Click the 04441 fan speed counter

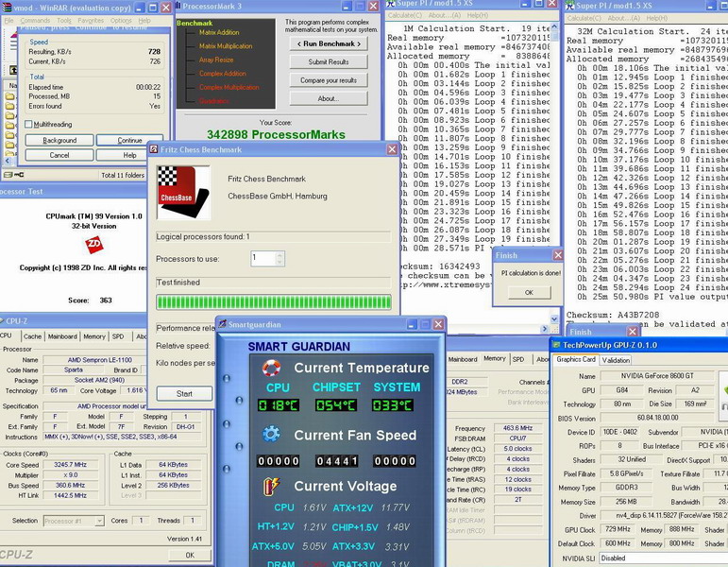(336, 461)
